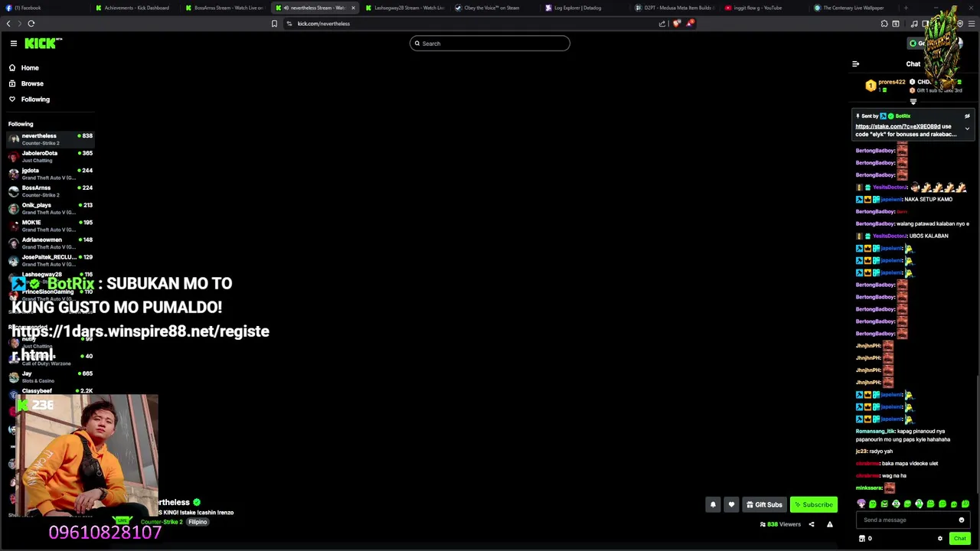Hide the pinned BotRix message
Image resolution: width=980 pixels, height=551 pixels.
(x=967, y=116)
